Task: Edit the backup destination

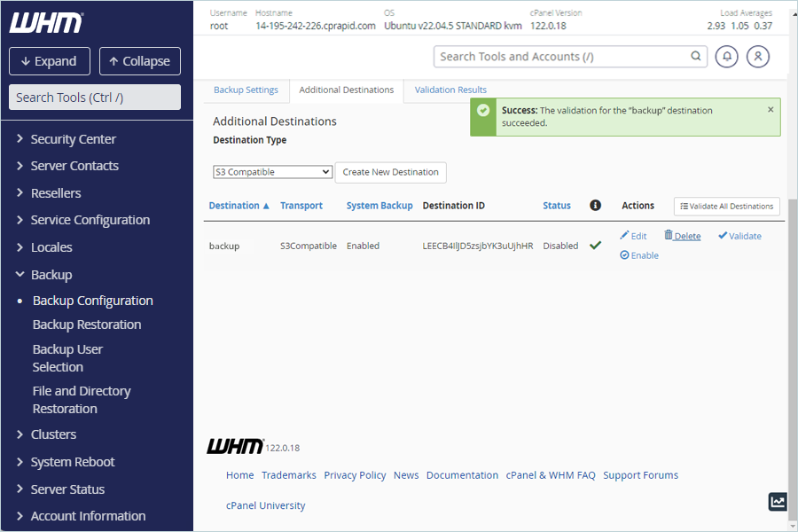Action: 633,236
